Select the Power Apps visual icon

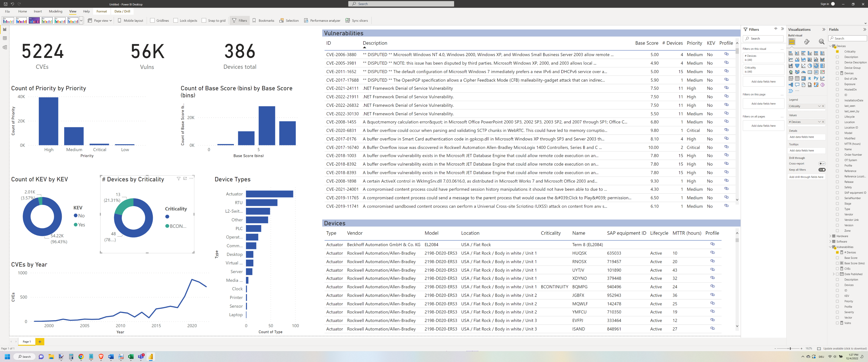tap(823, 85)
